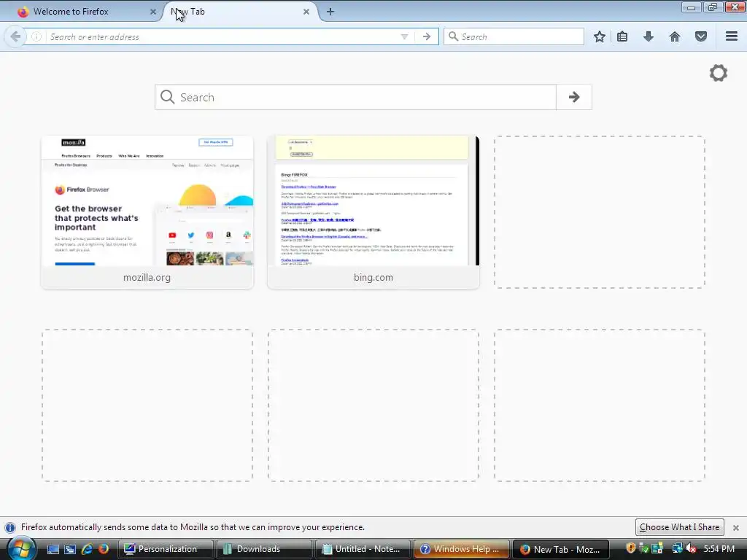Viewport: 747px width, 560px height.
Task: Open new tab page settings gear
Action: coord(719,73)
